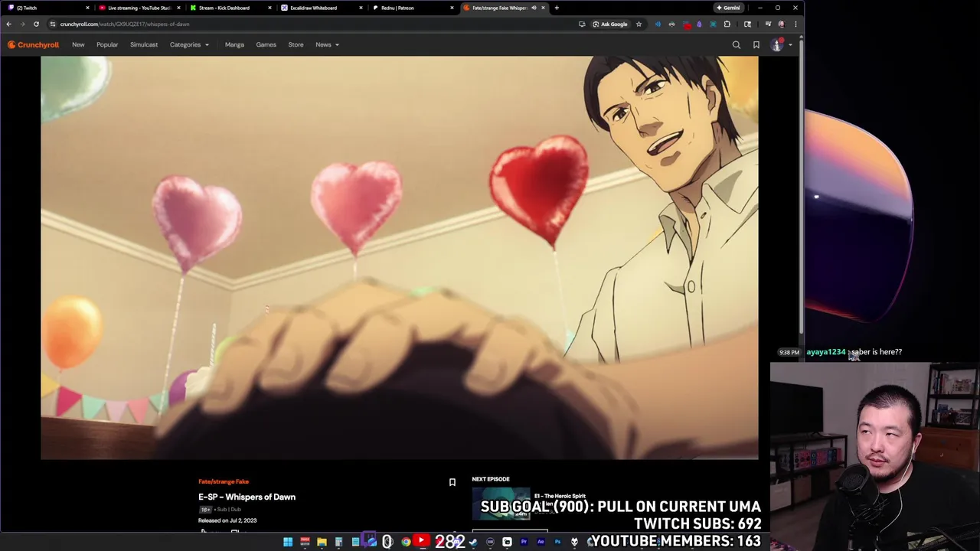Image resolution: width=980 pixels, height=551 pixels.
Task: Switch to Stream - Kick Dashboard tab
Action: click(x=230, y=8)
